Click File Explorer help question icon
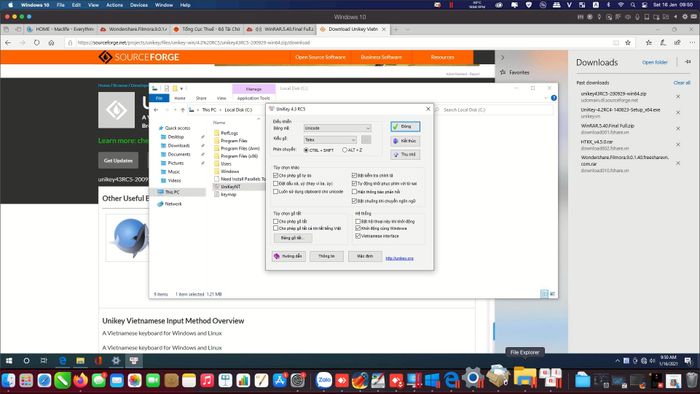 click(554, 98)
